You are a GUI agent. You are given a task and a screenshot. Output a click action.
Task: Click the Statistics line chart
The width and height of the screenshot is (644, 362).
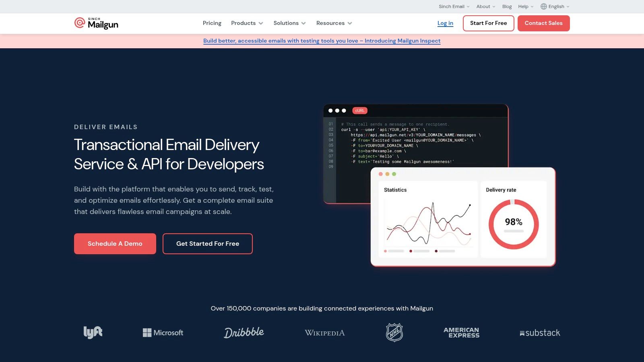[428, 223]
